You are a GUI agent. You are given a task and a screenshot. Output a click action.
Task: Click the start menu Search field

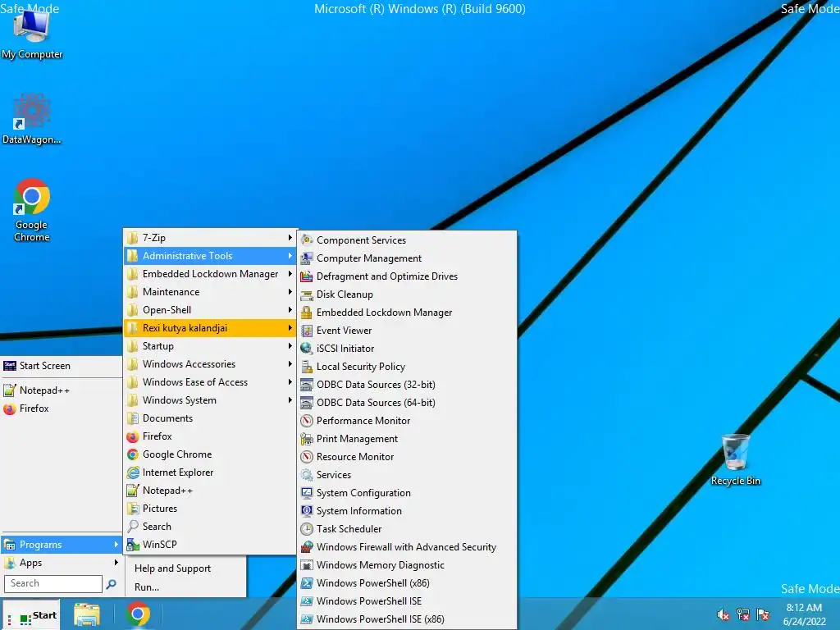52,583
